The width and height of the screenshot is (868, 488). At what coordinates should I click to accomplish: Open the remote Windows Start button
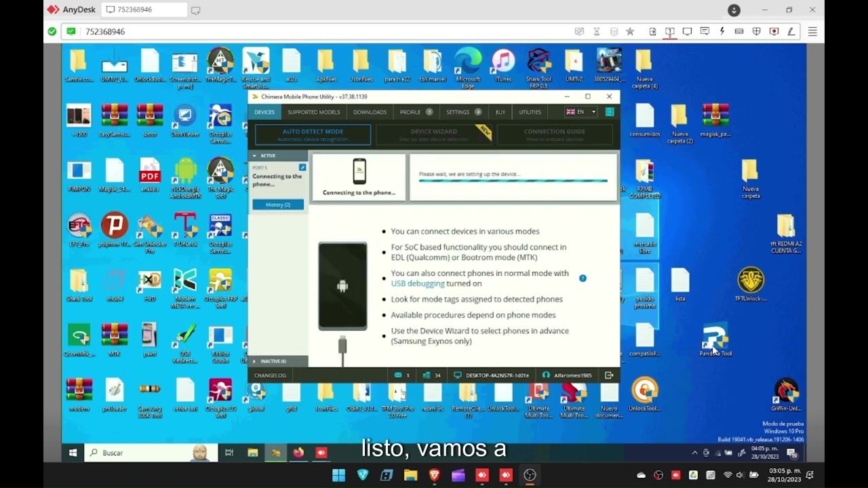tap(73, 453)
